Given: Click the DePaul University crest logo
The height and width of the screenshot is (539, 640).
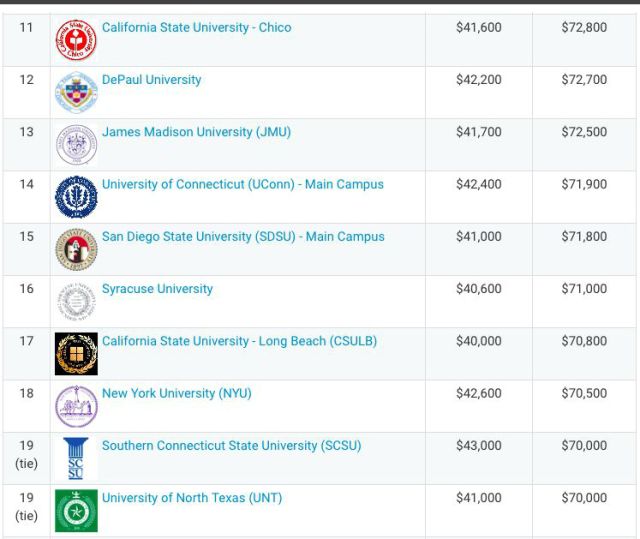Looking at the screenshot, I should coord(76,92).
